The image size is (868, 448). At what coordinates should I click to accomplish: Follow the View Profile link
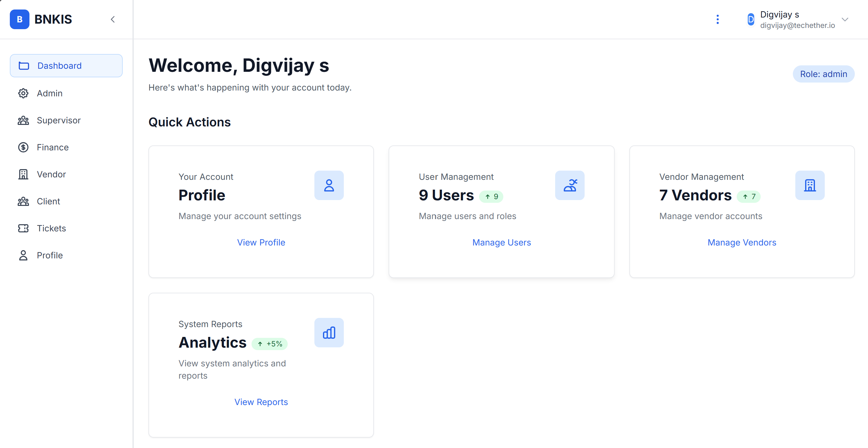pyautogui.click(x=261, y=242)
